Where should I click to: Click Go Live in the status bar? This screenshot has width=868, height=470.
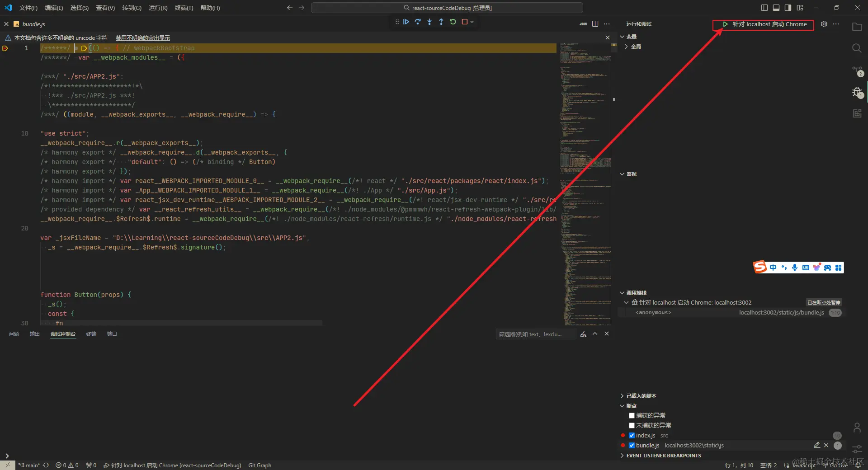coord(835,465)
